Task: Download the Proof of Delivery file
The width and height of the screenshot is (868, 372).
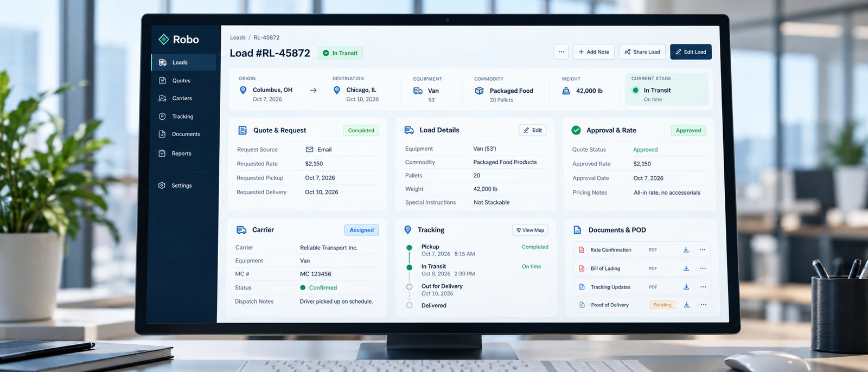Action: point(687,305)
